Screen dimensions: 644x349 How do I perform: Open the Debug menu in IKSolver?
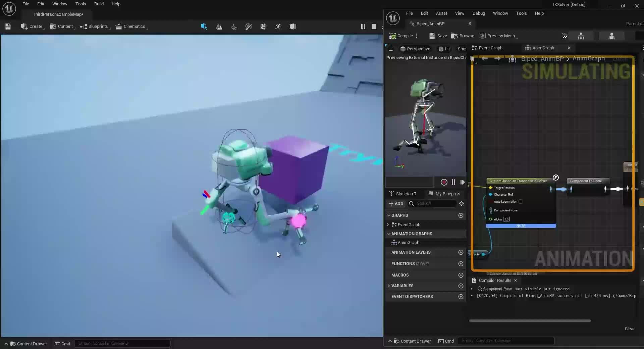click(x=479, y=13)
